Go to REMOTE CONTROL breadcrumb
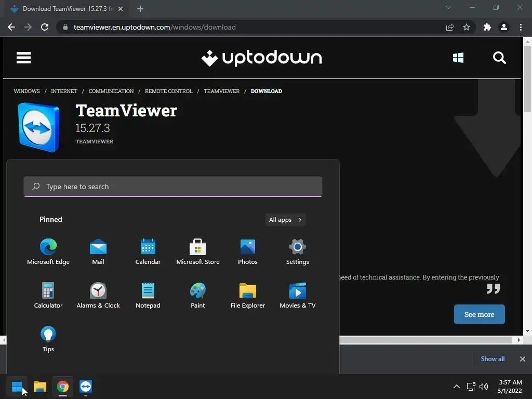Image resolution: width=532 pixels, height=399 pixels. (169, 91)
